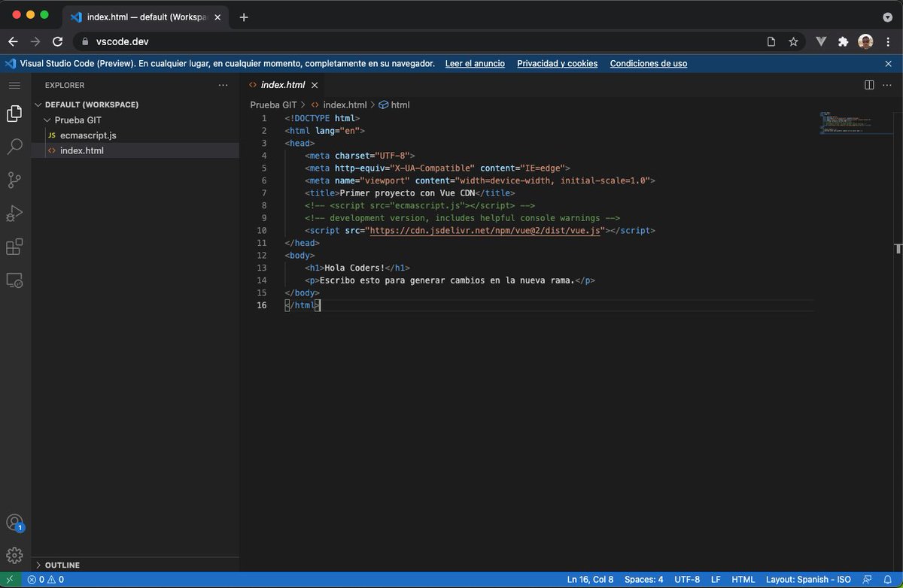Reload the browser page

click(x=58, y=42)
